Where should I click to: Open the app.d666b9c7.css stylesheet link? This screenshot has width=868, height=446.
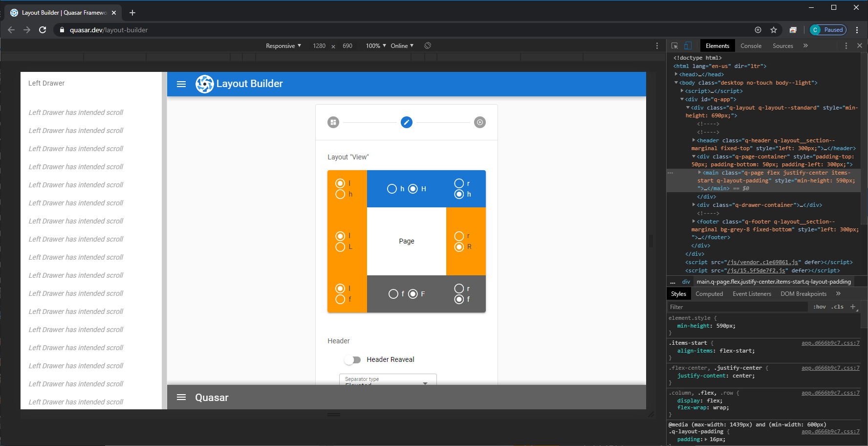[x=830, y=343]
